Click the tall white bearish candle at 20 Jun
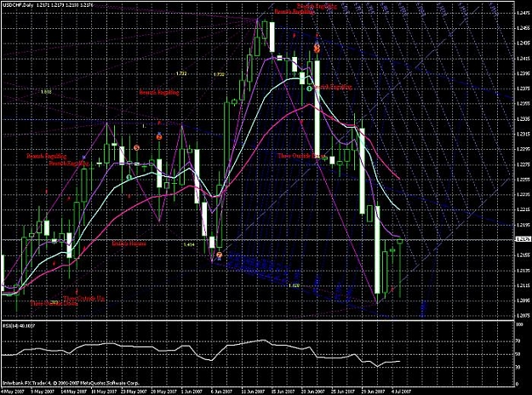Screen dimensions: 532x395 pyautogui.click(x=317, y=107)
